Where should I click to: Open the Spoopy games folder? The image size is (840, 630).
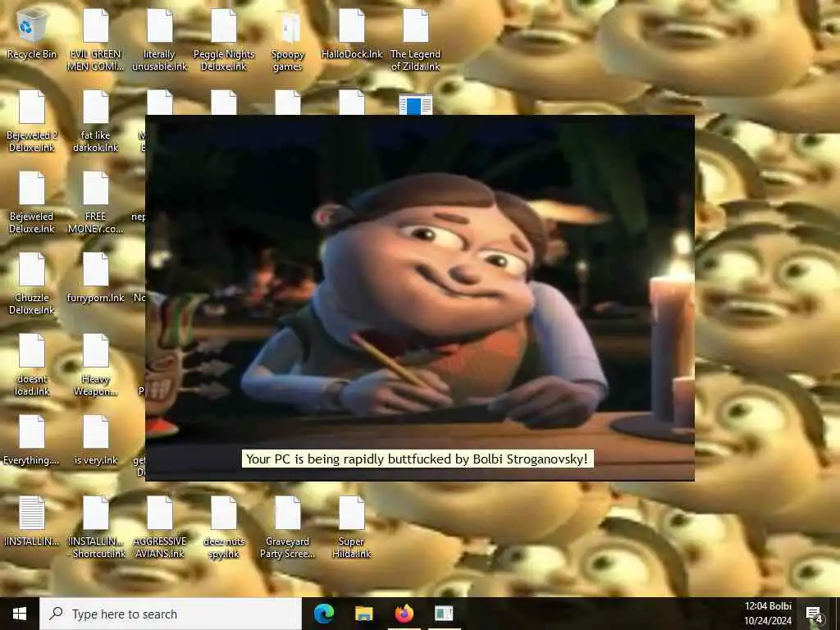288,40
